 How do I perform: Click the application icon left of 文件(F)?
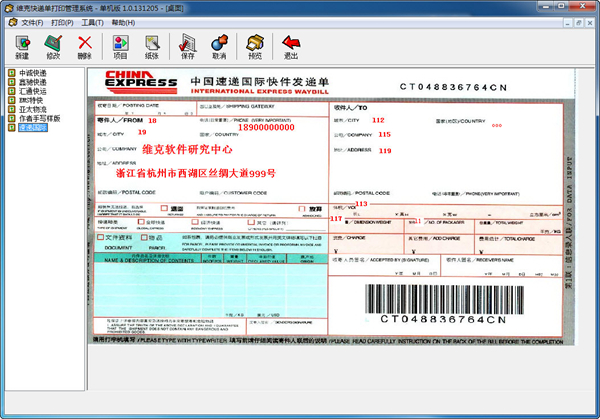tap(13, 23)
